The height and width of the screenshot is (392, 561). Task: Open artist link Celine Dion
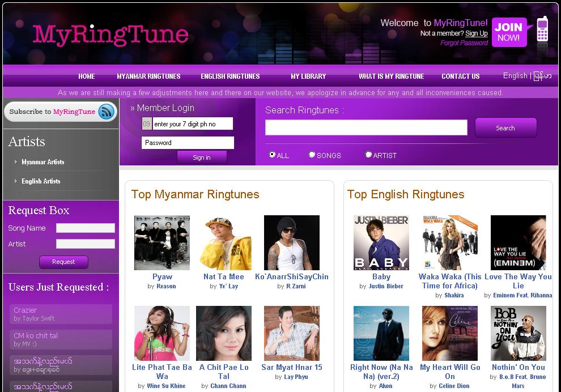454,386
